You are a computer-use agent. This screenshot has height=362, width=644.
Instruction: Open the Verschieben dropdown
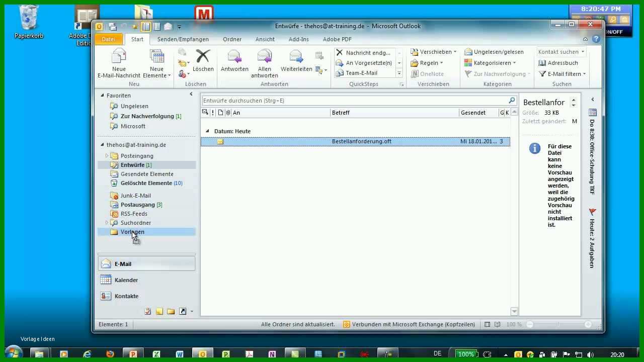click(433, 52)
